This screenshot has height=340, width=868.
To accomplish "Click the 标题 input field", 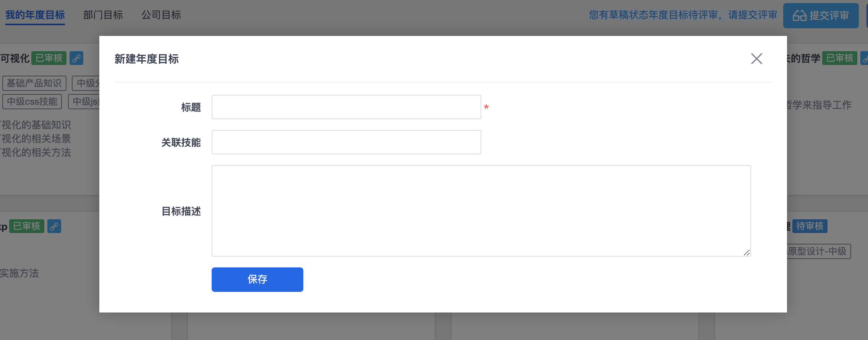I will coord(346,107).
